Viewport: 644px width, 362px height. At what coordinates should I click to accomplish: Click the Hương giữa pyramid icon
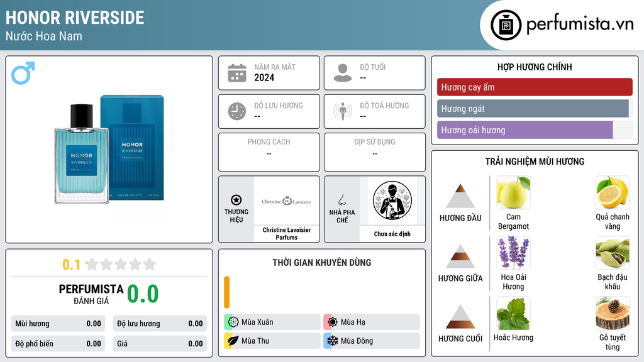click(460, 256)
